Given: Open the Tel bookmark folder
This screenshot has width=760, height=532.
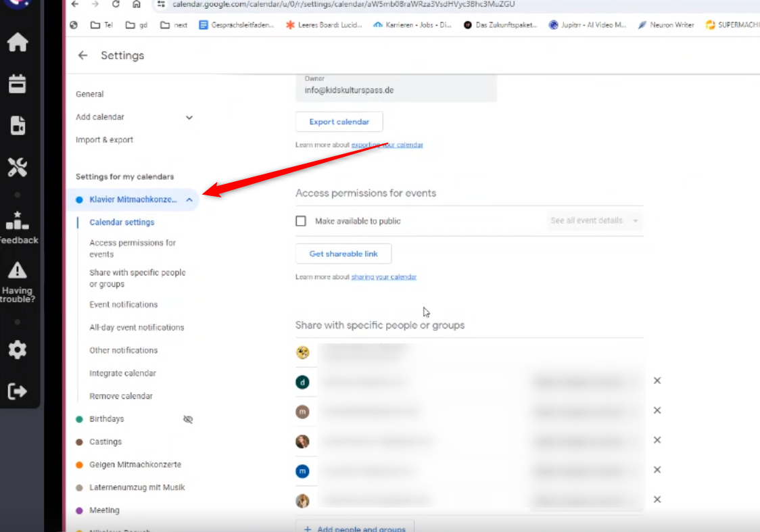Looking at the screenshot, I should 102,25.
